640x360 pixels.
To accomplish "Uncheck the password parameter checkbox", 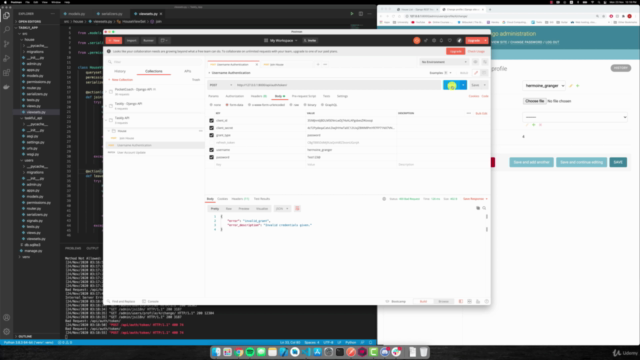I will coord(211,157).
